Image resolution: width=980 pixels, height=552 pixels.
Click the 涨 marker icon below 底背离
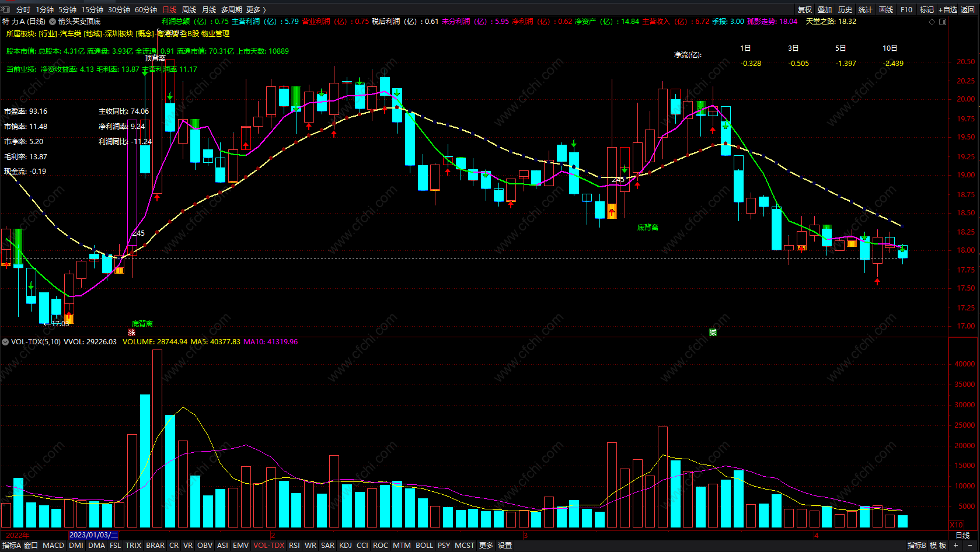[x=131, y=333]
